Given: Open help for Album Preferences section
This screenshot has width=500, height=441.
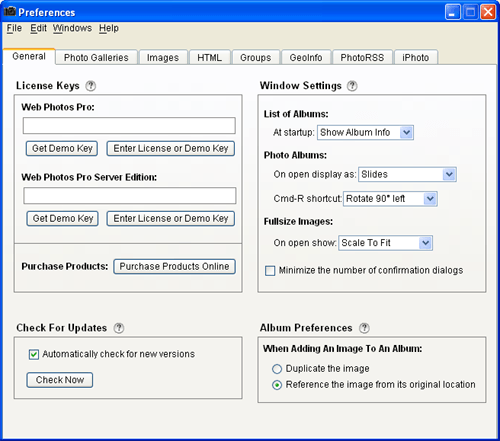Looking at the screenshot, I should (364, 328).
